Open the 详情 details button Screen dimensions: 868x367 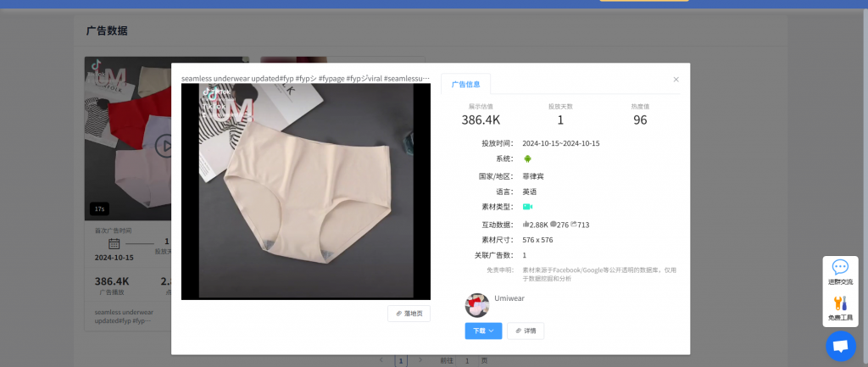pyautogui.click(x=526, y=331)
